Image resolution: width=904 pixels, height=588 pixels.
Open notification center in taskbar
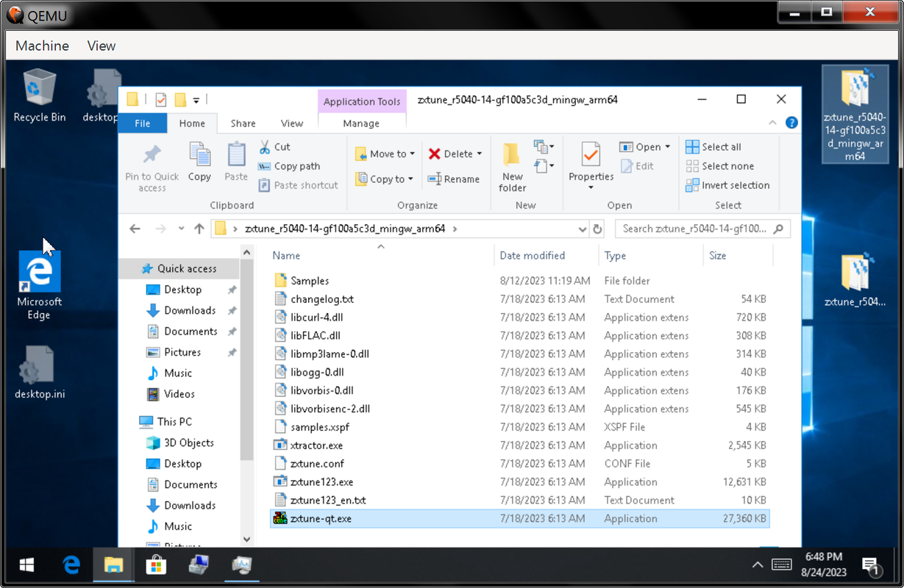coord(871,564)
